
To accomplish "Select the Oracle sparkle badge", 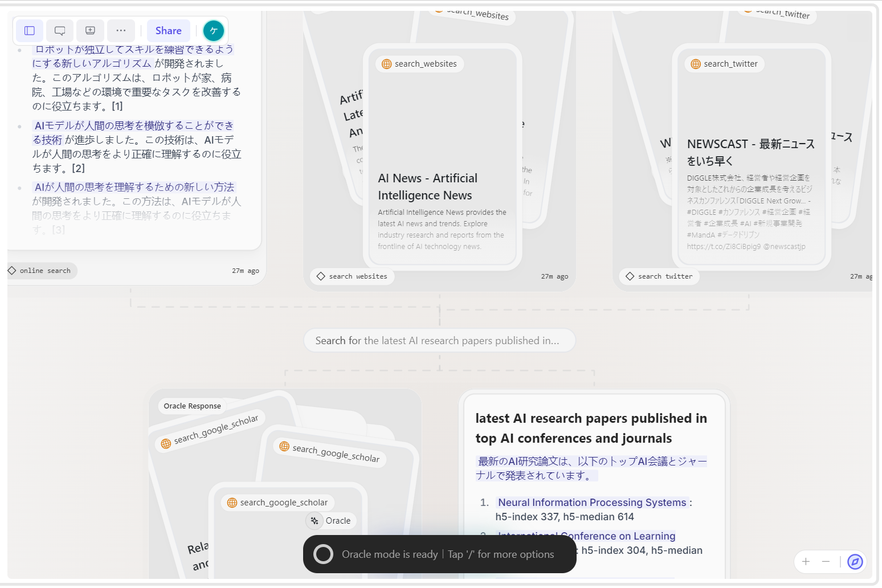I will click(x=331, y=521).
